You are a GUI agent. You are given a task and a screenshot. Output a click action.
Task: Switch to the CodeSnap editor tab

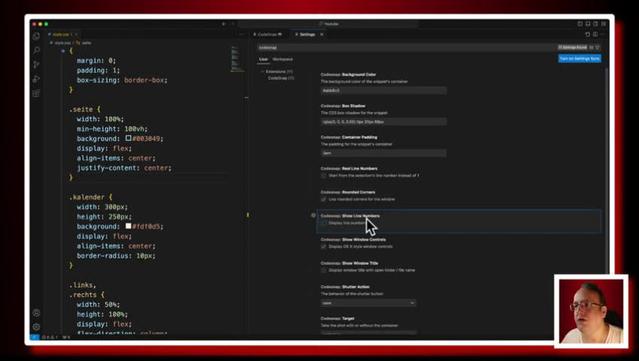point(269,35)
